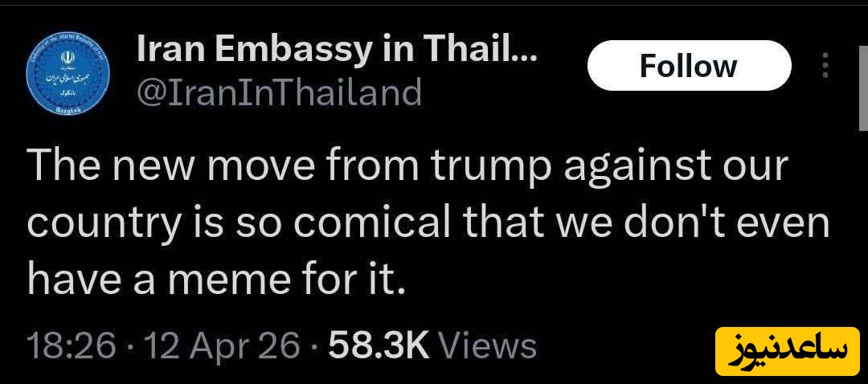Click the Views label
Screen dimensions: 868x384
(489, 346)
